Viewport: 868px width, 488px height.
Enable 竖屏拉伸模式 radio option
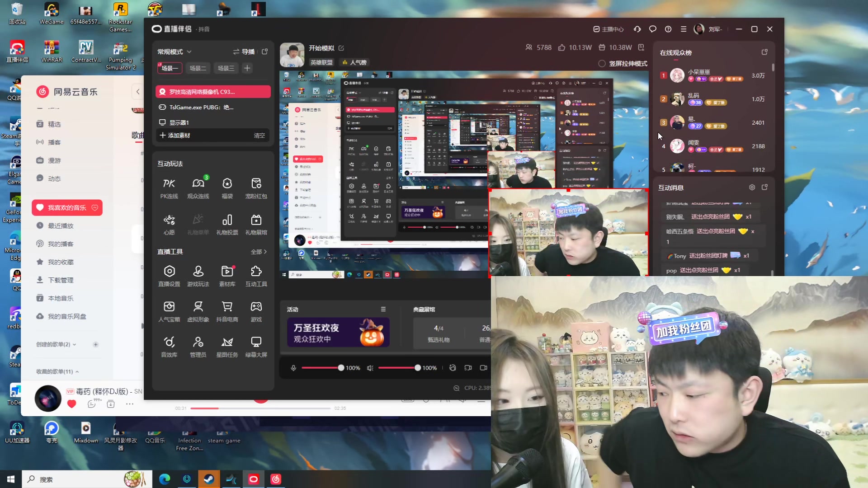tap(602, 64)
